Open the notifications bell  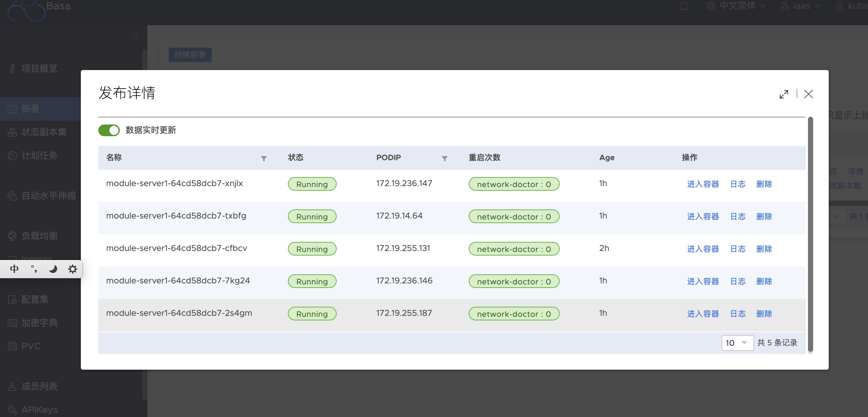pos(684,6)
